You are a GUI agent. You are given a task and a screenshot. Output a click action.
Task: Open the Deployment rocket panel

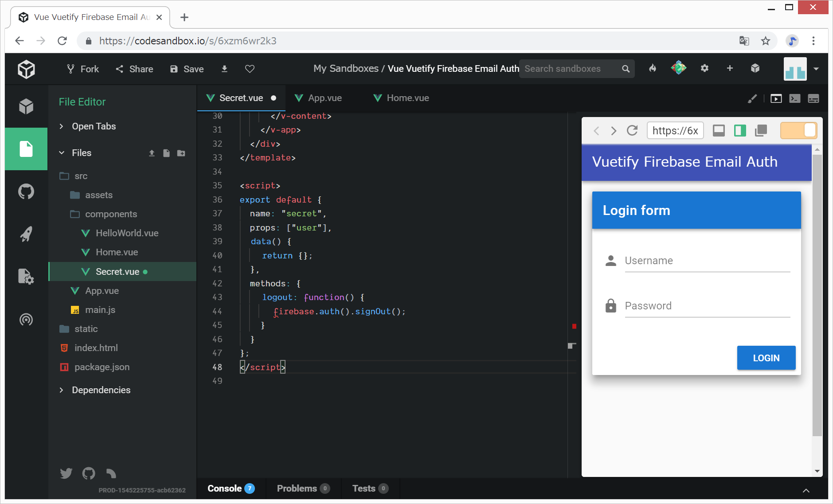pyautogui.click(x=26, y=234)
